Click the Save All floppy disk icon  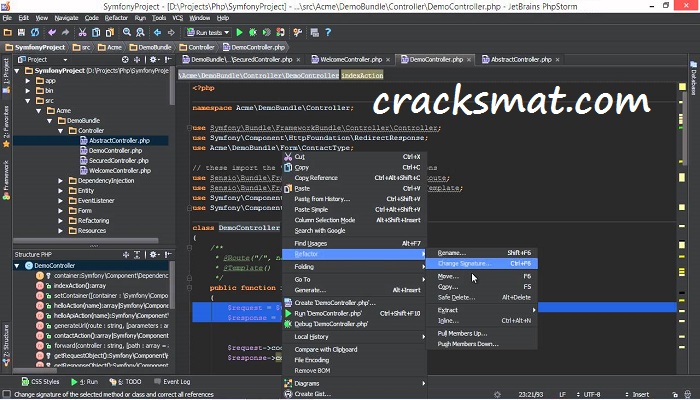pyautogui.click(x=21, y=32)
